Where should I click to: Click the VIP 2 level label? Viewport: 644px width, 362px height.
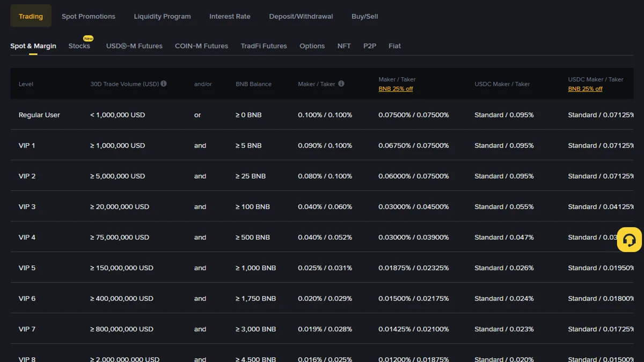[27, 176]
